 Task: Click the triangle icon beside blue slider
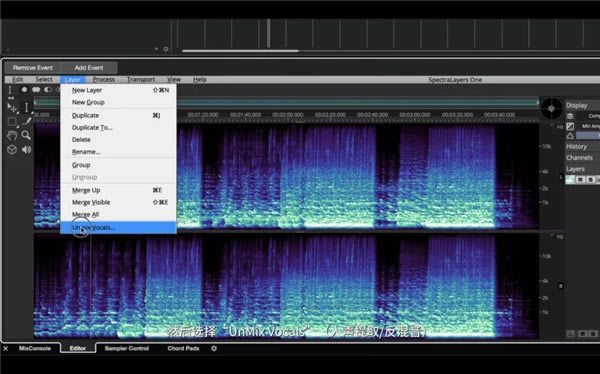point(570,136)
